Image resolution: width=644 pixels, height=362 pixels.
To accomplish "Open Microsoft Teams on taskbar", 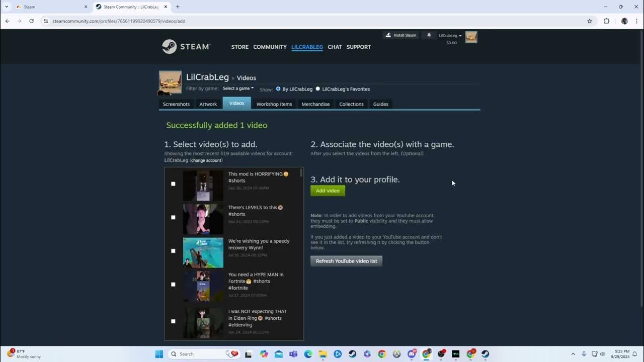I will pos(293,354).
